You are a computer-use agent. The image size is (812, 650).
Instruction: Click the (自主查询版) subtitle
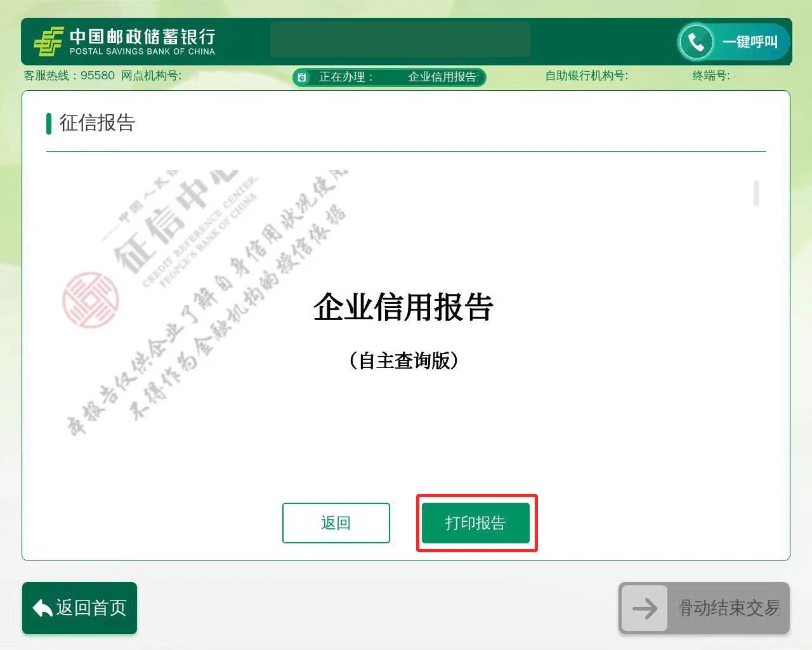click(403, 361)
